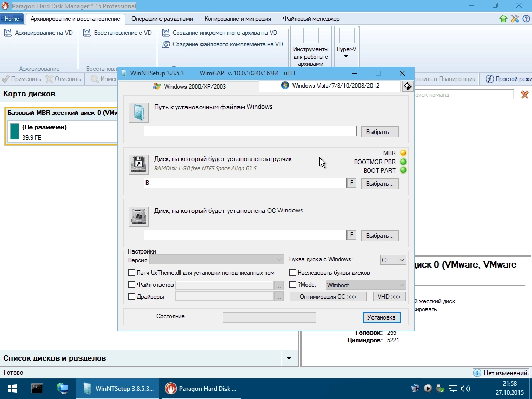Viewport: 532px width, 399px height.
Task: Open Инструменты для работы с архивами
Action: (311, 47)
